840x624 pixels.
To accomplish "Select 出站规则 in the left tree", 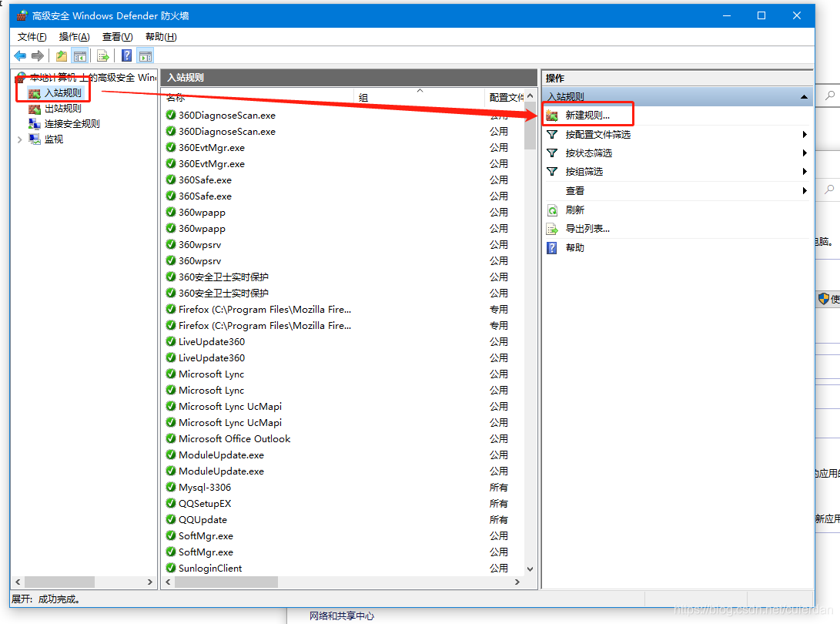I will pos(62,109).
